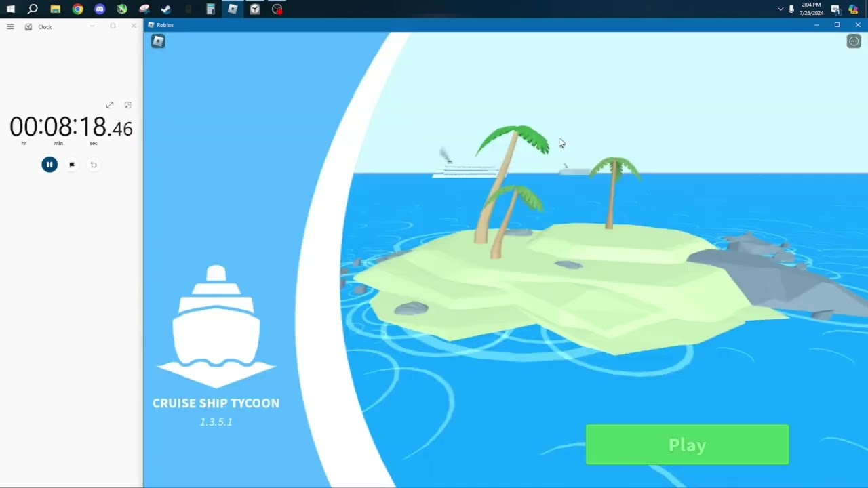Reset the stopwatch in Clock

click(94, 165)
